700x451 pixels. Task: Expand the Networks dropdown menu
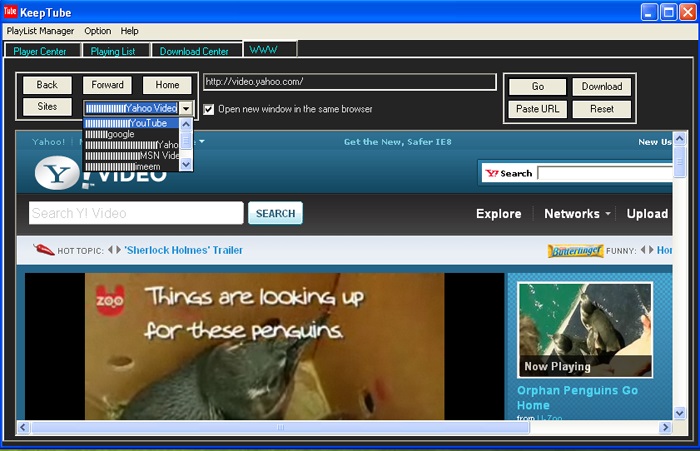click(577, 214)
